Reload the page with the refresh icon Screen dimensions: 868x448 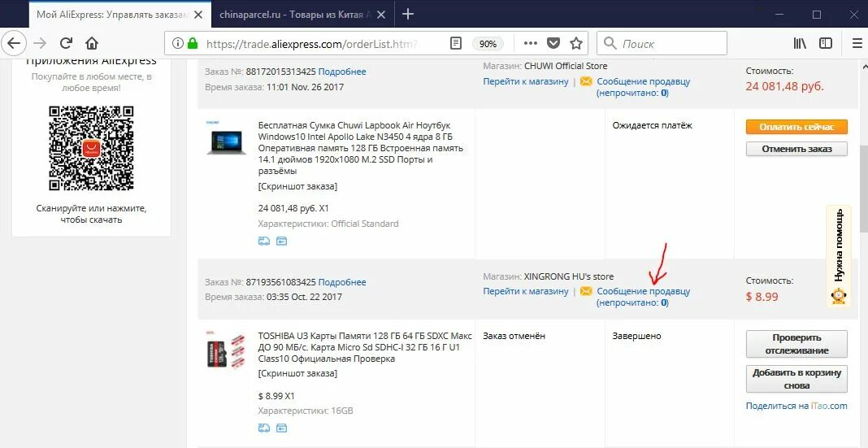[66, 43]
